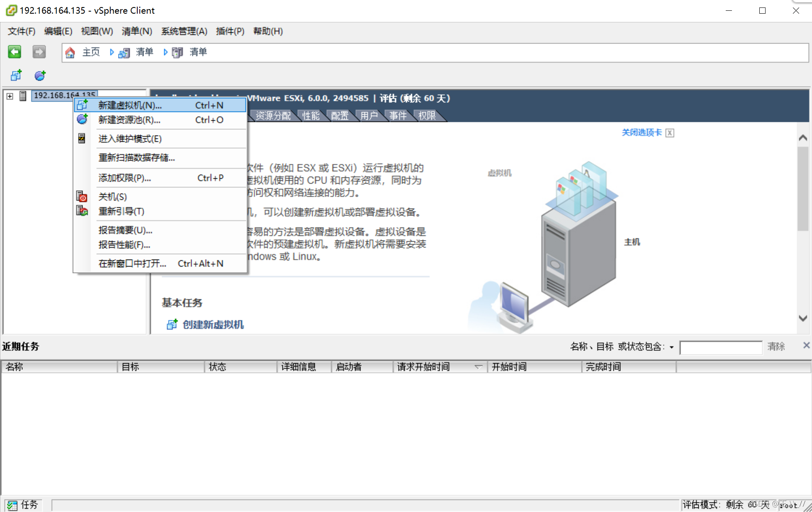
Task: Choose 重新扫描数据存储... from context menu
Action: [160, 158]
